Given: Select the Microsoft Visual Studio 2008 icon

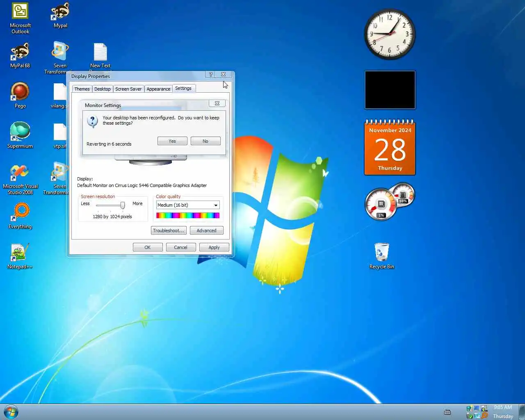Looking at the screenshot, I should [x=20, y=179].
